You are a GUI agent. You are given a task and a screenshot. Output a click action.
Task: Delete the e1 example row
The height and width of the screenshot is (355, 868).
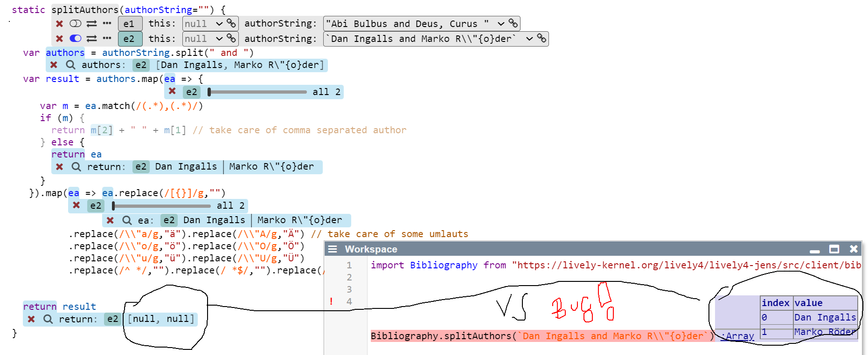[x=59, y=24]
